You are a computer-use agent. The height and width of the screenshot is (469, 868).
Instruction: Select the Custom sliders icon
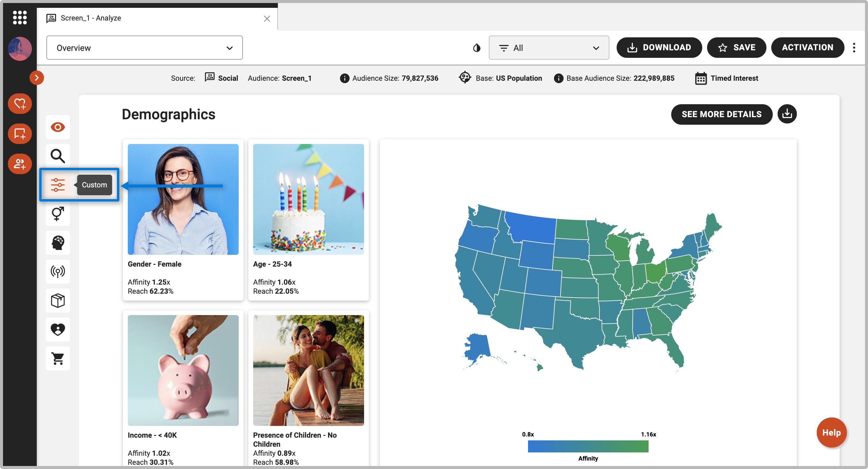[58, 185]
